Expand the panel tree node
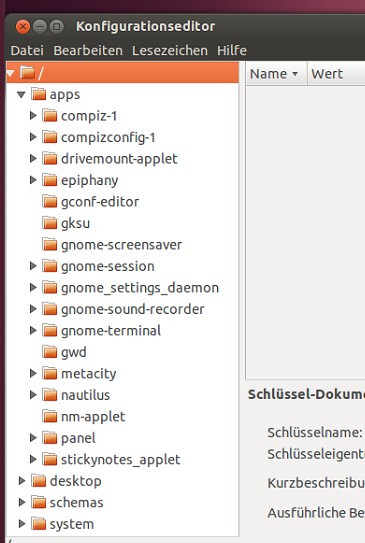This screenshot has width=365, height=543. pyautogui.click(x=33, y=438)
